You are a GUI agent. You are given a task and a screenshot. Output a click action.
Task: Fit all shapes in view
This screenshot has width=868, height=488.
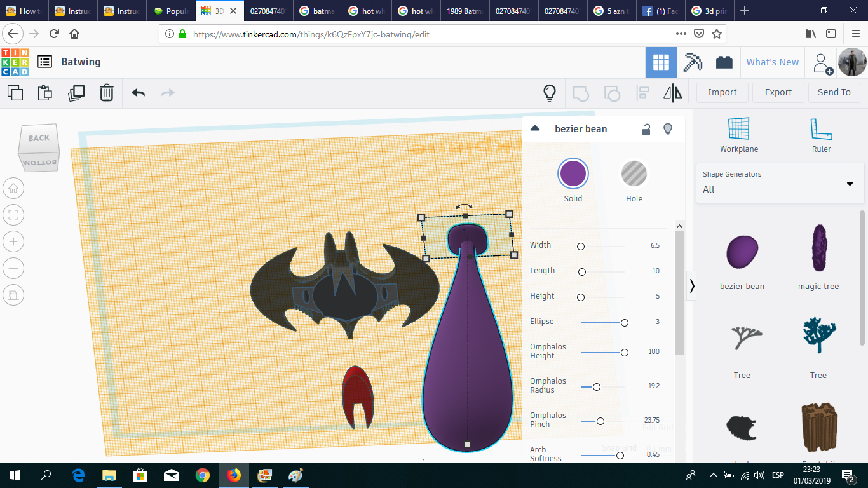(13, 215)
